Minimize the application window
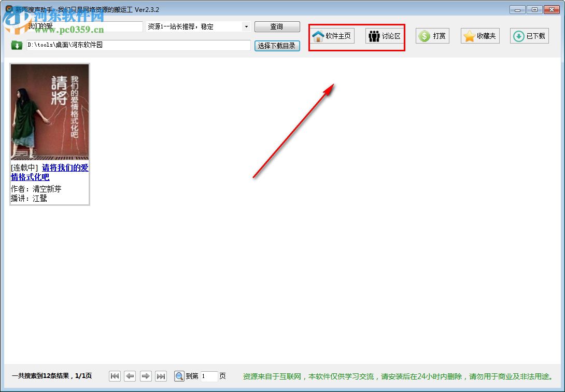The image size is (565, 392). pyautogui.click(x=517, y=10)
